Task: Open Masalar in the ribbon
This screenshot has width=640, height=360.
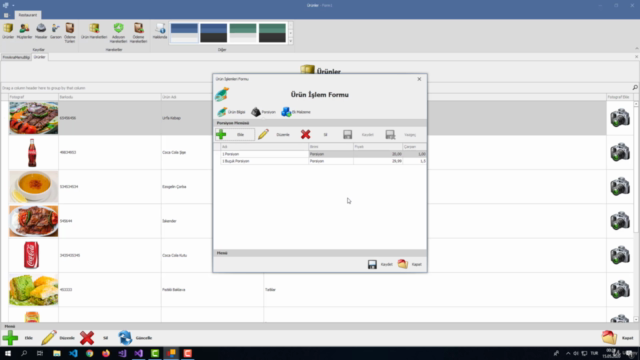Action: tap(41, 31)
